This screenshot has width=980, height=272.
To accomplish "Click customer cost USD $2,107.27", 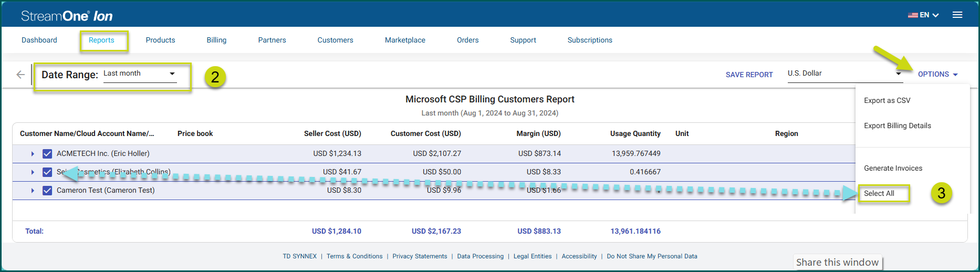I will (x=437, y=153).
